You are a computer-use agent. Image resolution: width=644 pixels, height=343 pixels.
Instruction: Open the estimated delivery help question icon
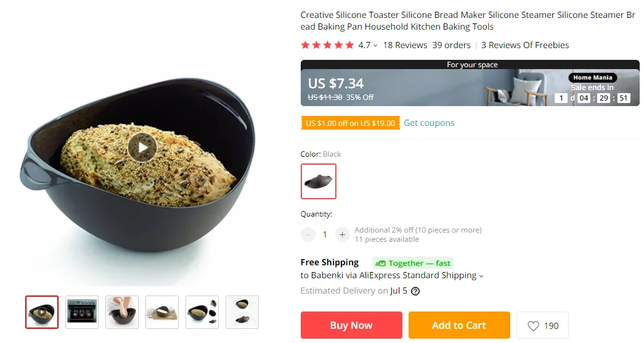point(415,291)
